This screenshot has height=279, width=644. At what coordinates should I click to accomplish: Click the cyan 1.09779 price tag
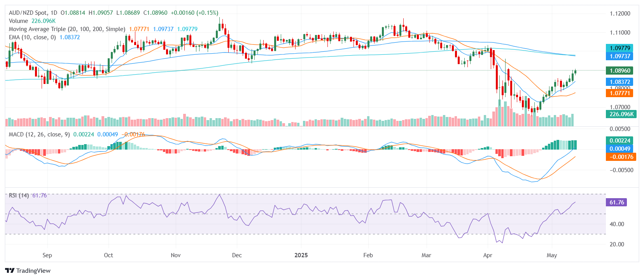click(620, 48)
